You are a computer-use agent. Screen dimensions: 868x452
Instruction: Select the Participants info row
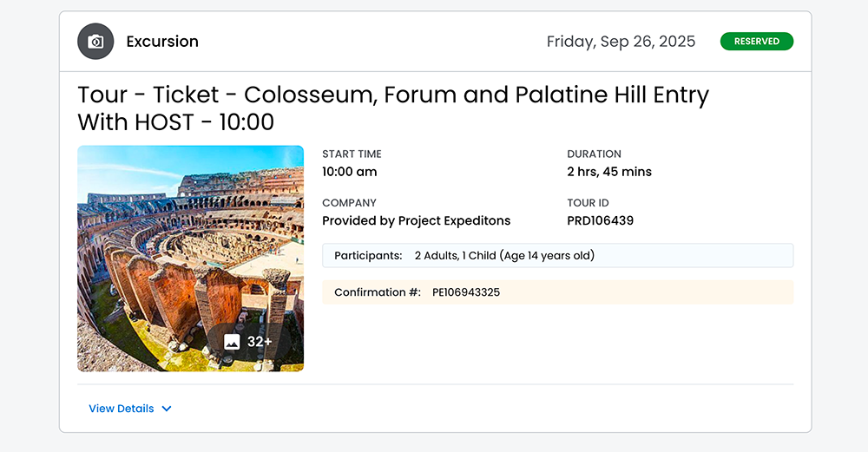click(x=557, y=256)
